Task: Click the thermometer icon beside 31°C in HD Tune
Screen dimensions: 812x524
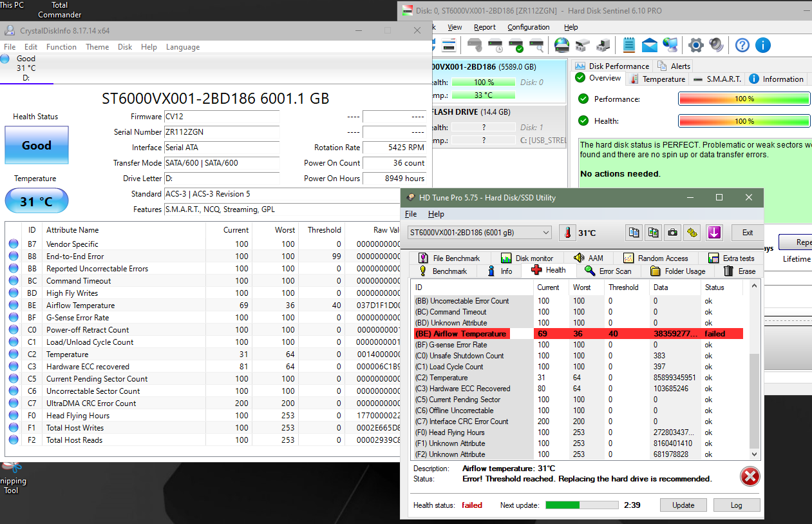Action: point(567,233)
